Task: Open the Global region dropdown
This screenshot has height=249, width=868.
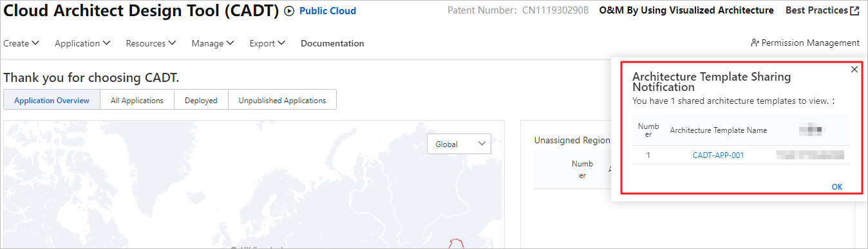Action: click(x=459, y=144)
